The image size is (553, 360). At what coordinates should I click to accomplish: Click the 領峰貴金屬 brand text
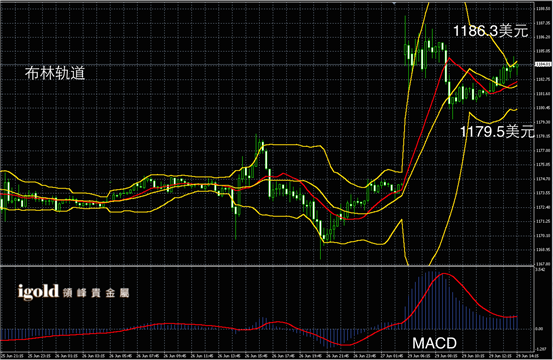pyautogui.click(x=96, y=293)
